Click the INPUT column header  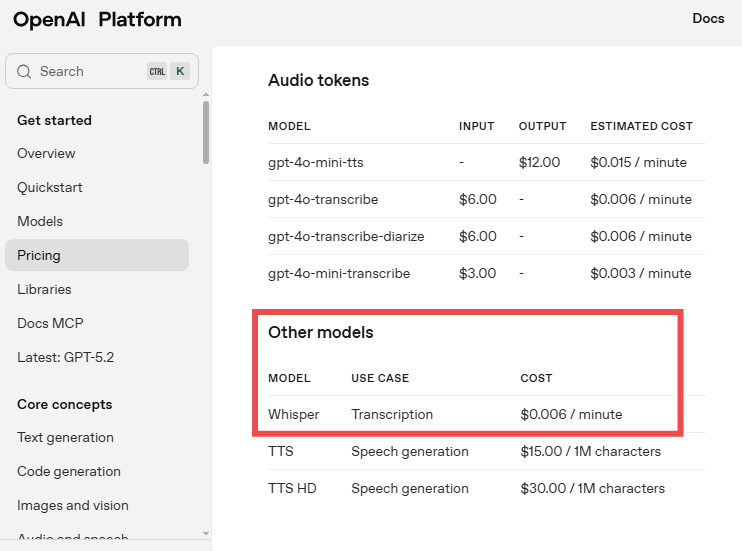click(x=477, y=126)
